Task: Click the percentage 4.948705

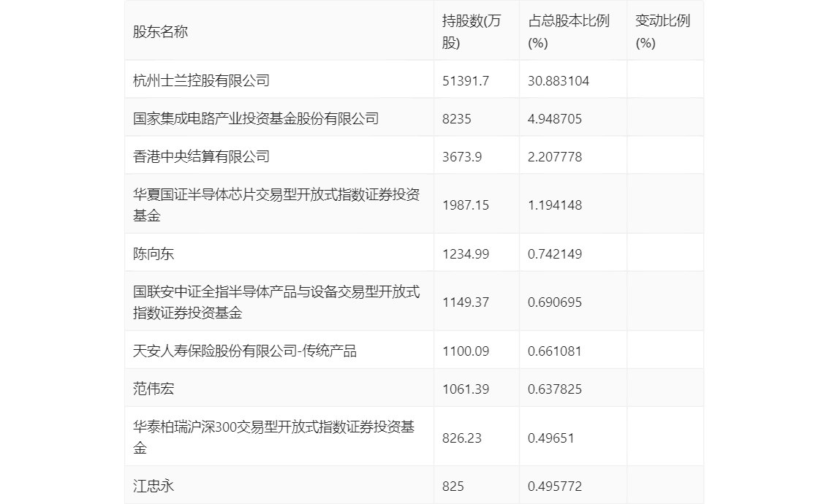Action: pos(555,119)
